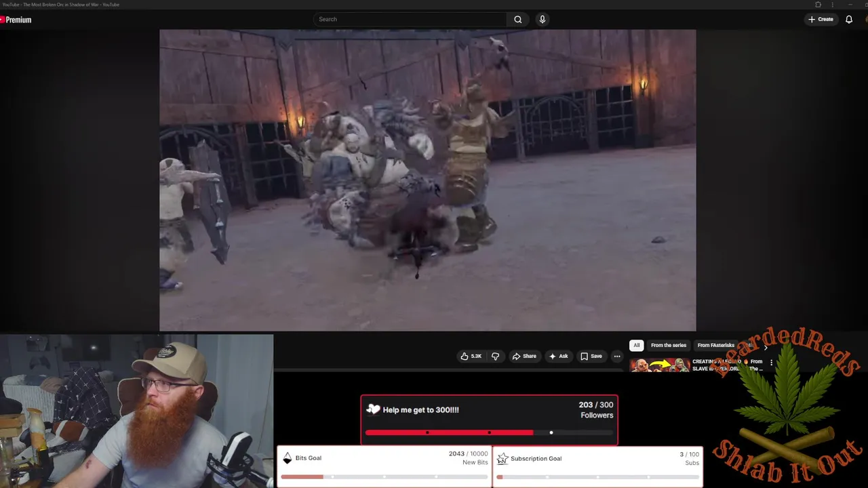
Task: Click the Subscription Goal star icon
Action: [x=502, y=459]
